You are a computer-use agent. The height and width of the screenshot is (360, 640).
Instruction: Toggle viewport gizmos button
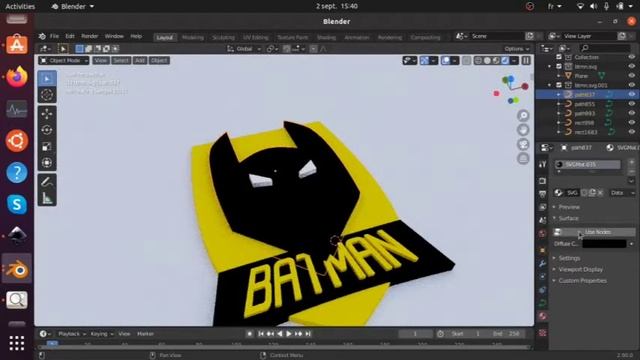tap(424, 60)
